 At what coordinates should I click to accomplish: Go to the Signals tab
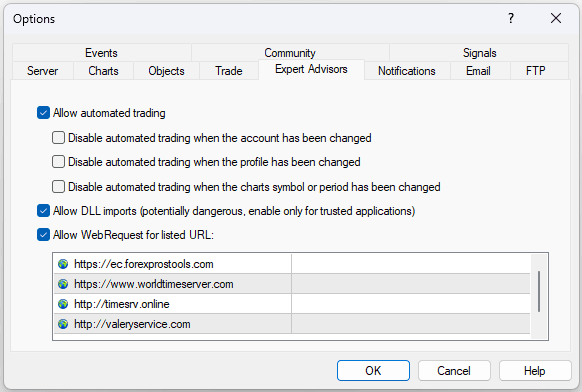click(479, 53)
